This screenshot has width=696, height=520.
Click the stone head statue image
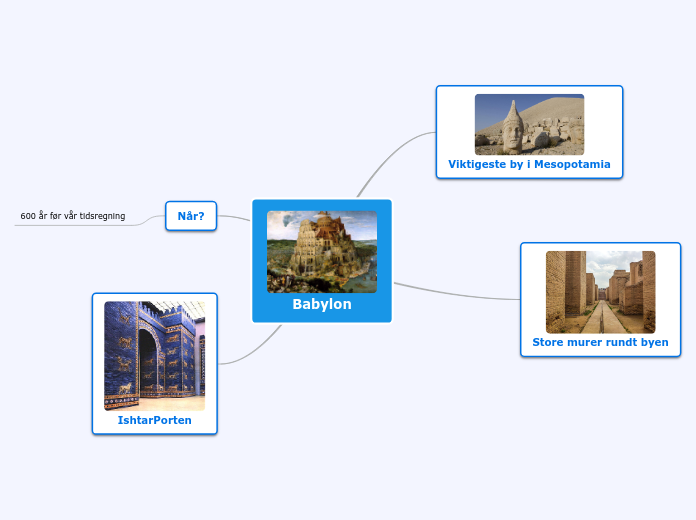point(529,124)
